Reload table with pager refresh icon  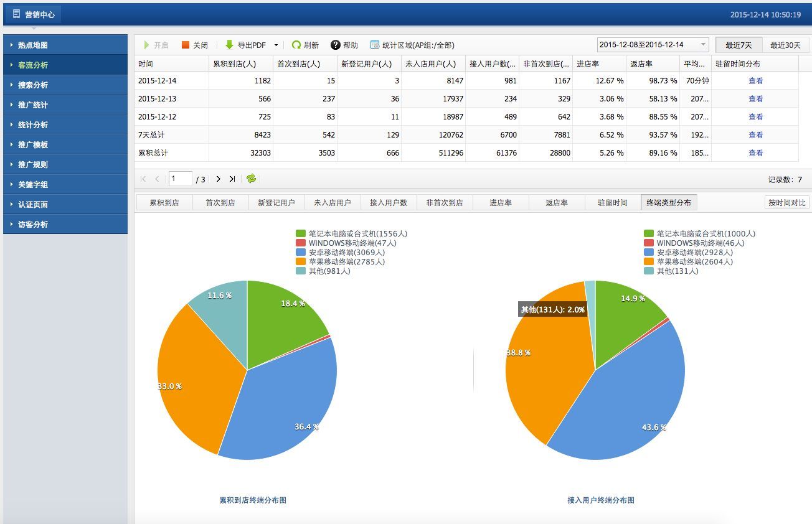tap(251, 179)
